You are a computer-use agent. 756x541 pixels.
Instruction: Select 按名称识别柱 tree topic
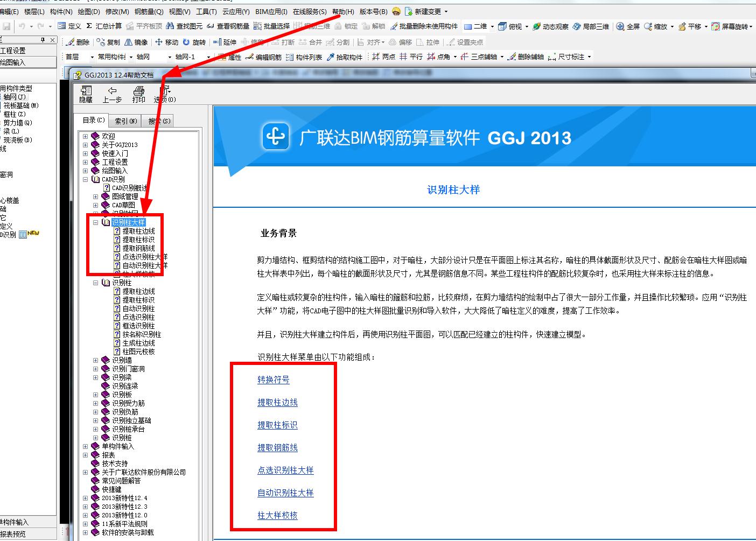[x=142, y=334]
